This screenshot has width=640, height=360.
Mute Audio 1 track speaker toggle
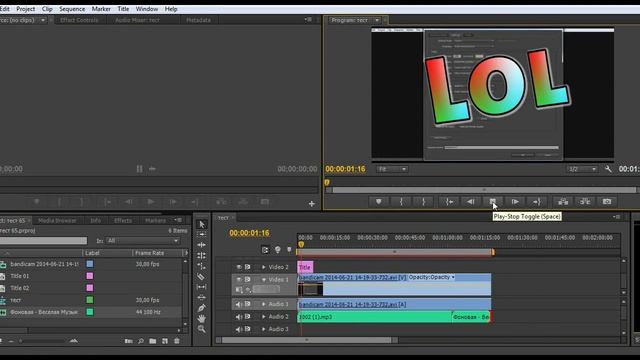(239, 304)
